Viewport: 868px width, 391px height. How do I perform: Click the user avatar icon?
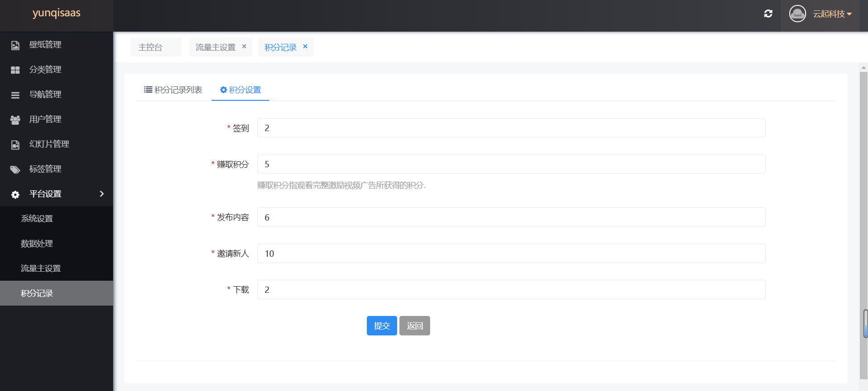797,14
